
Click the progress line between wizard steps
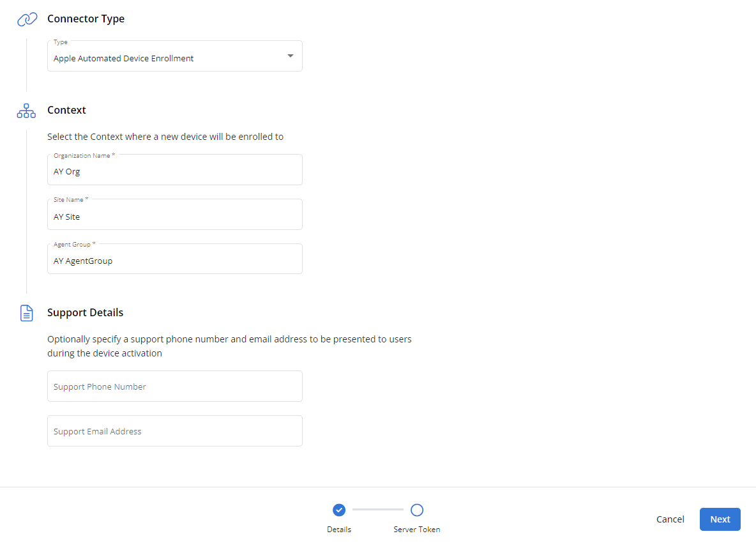(378, 510)
